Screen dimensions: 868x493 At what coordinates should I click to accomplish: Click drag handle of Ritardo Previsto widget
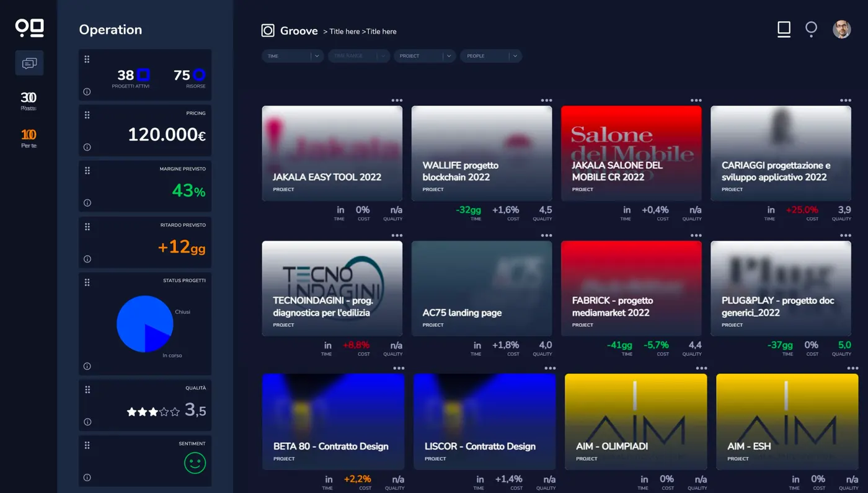[87, 226]
